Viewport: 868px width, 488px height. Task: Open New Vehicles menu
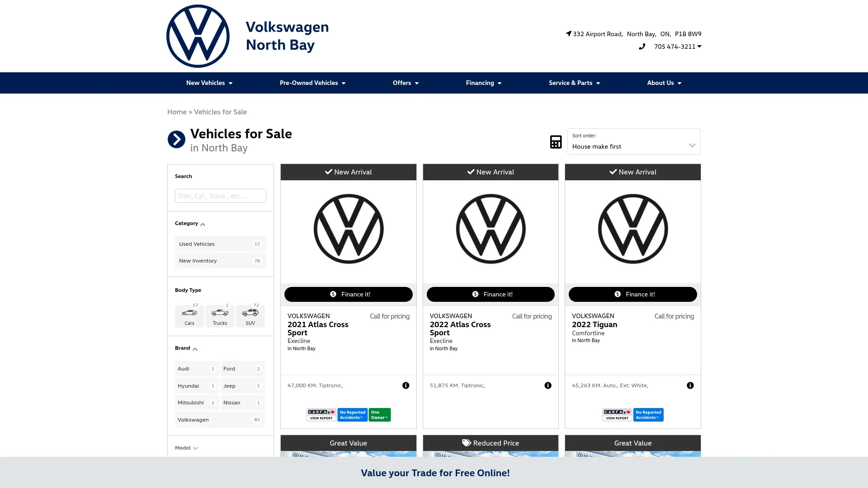tap(209, 83)
